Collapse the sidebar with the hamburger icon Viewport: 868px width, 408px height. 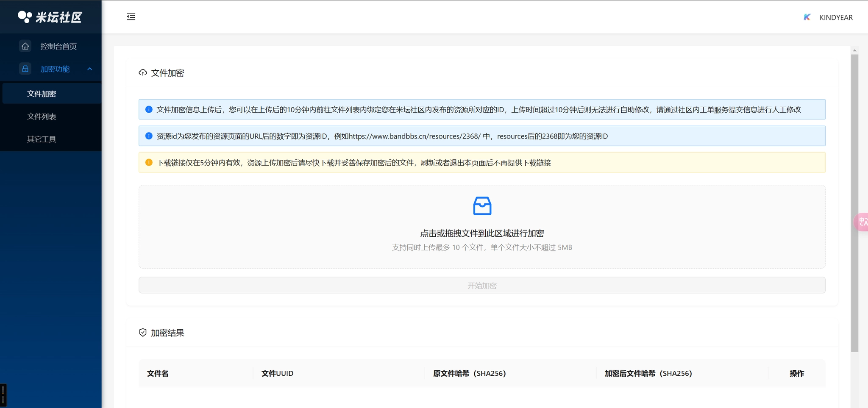[x=131, y=17]
